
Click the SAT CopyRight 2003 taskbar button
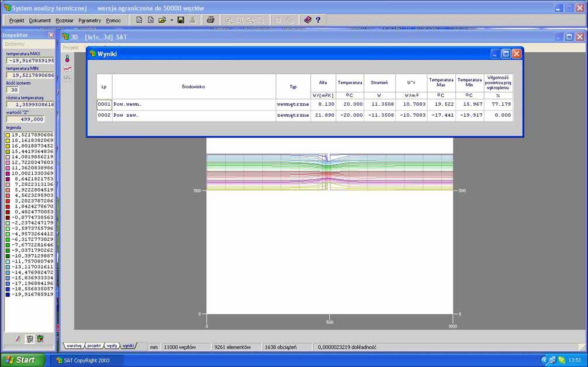click(x=87, y=361)
